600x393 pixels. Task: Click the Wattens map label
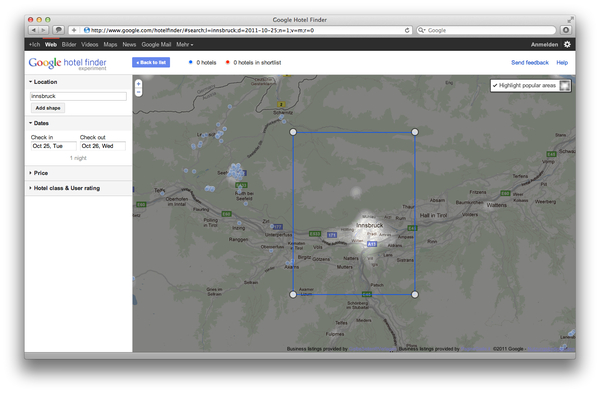[x=496, y=205]
